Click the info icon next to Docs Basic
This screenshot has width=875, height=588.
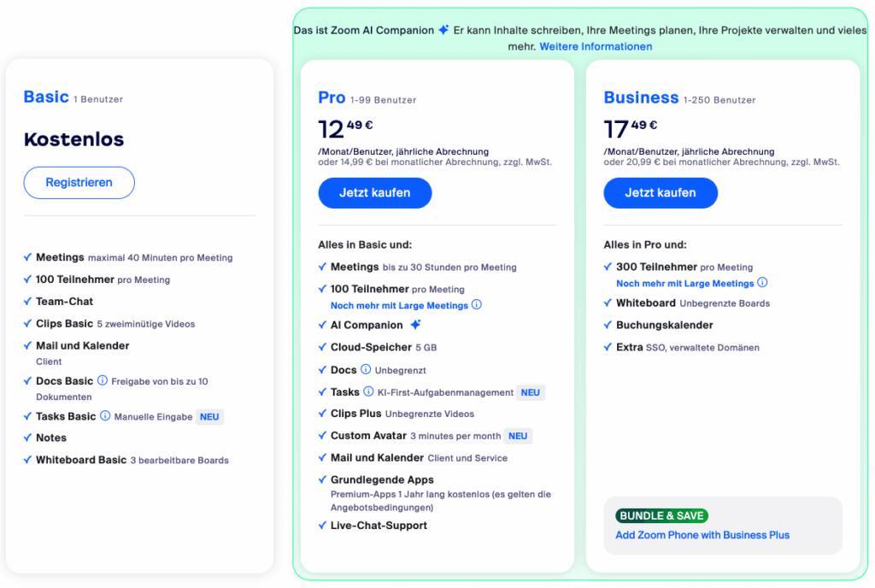[x=103, y=381]
